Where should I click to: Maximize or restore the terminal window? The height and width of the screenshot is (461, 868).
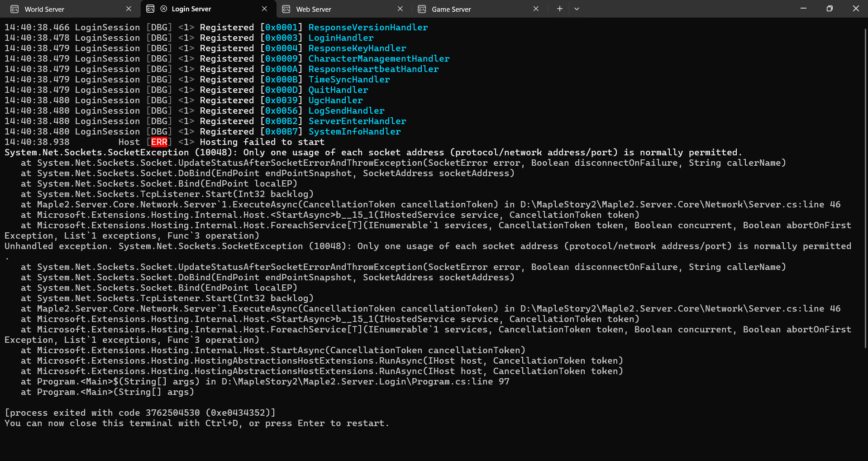tap(830, 9)
